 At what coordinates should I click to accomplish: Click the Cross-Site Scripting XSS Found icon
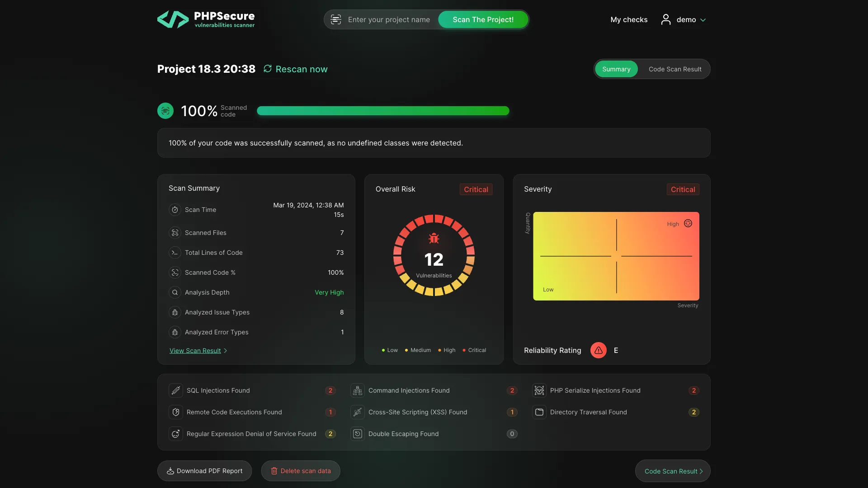tap(356, 412)
